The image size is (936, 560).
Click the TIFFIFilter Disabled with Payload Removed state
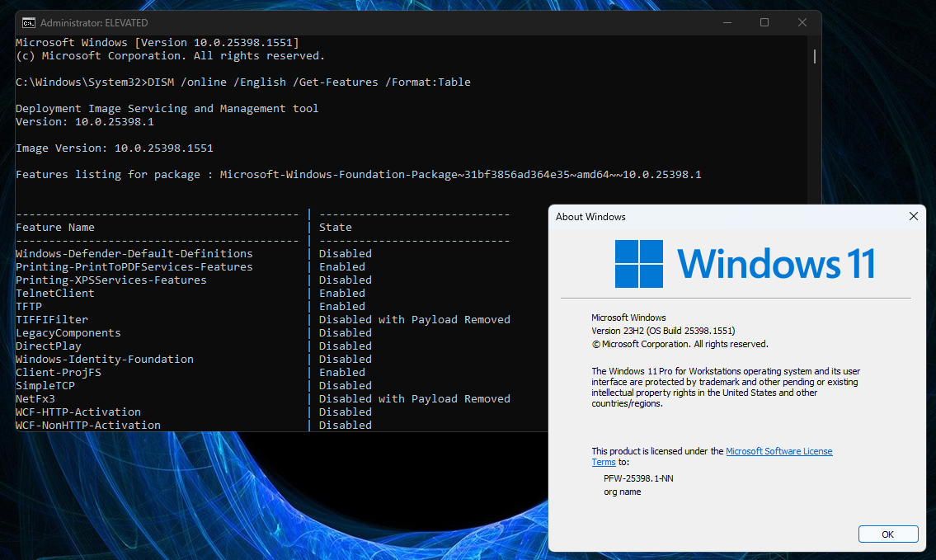(415, 319)
